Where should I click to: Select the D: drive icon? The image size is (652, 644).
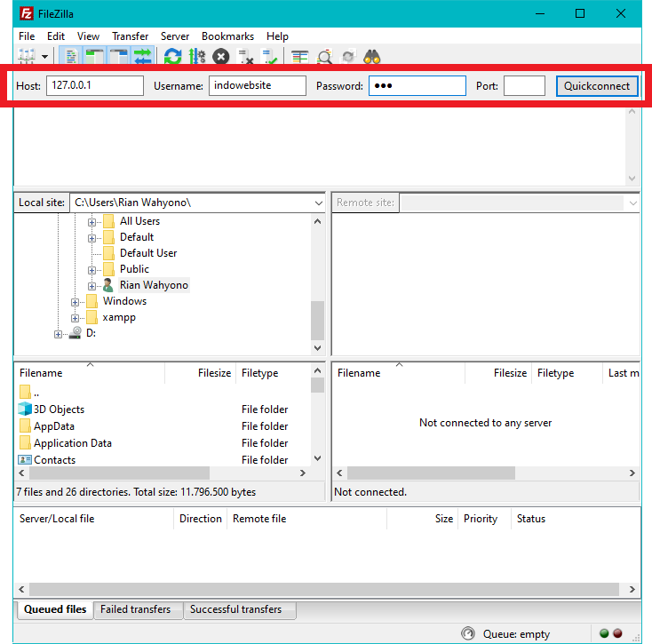tap(76, 333)
